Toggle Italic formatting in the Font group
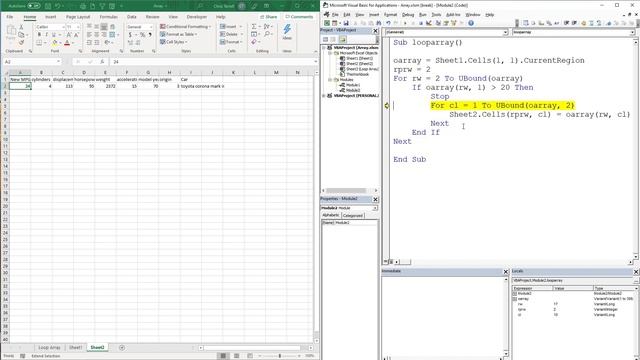The height and width of the screenshot is (360, 640). 46,35
